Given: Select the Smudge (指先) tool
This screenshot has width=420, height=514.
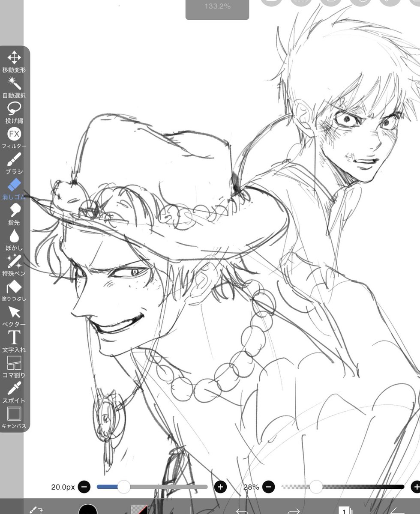Looking at the screenshot, I should [14, 215].
